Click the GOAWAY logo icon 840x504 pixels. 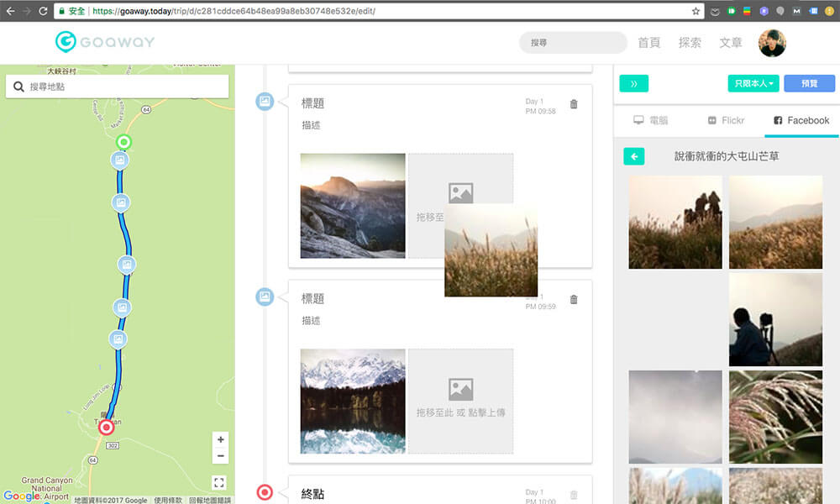point(64,42)
